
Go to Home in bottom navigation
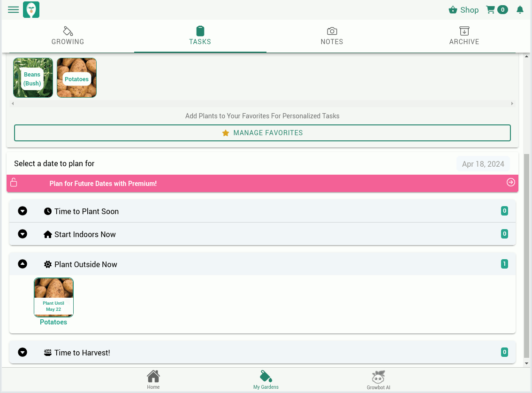(x=153, y=379)
